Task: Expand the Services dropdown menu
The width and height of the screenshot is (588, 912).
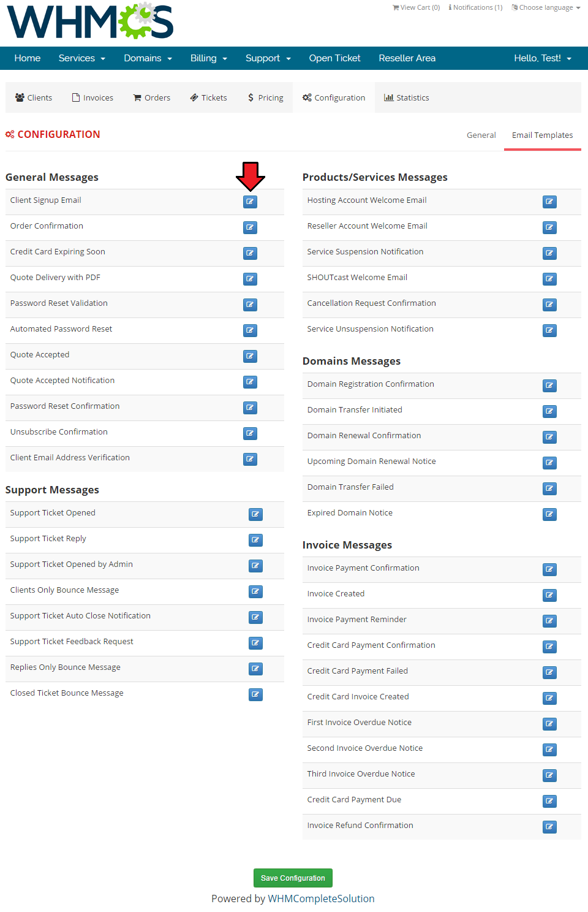Action: point(82,58)
